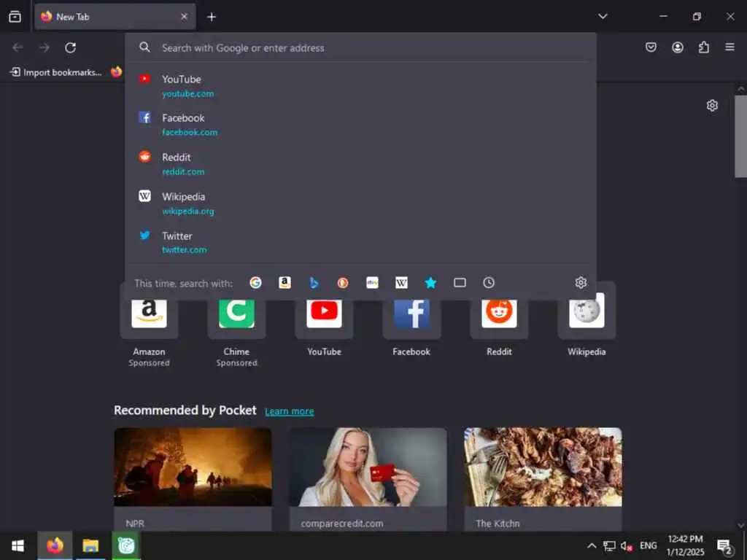Search in history with clock icon
Screen dimensions: 747x560
[489, 283]
